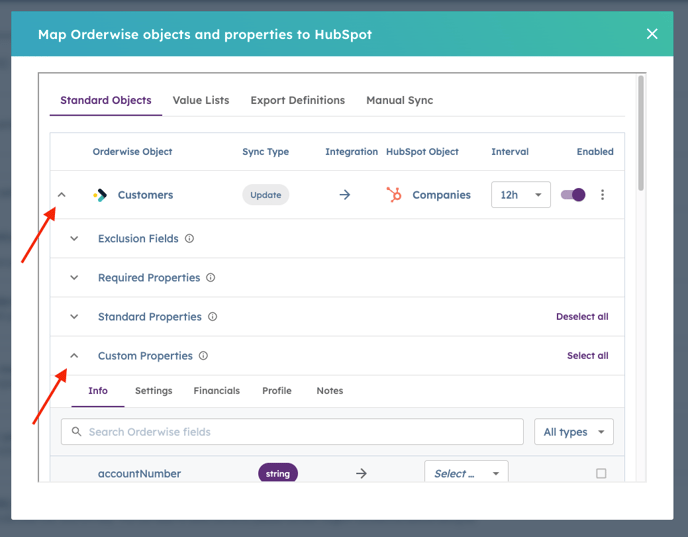Click the Companies object name

[x=441, y=195]
